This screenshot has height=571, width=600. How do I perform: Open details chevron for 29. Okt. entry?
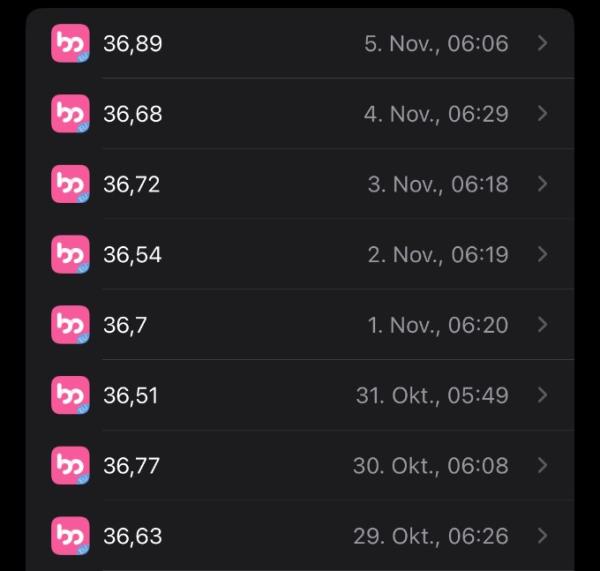(542, 536)
